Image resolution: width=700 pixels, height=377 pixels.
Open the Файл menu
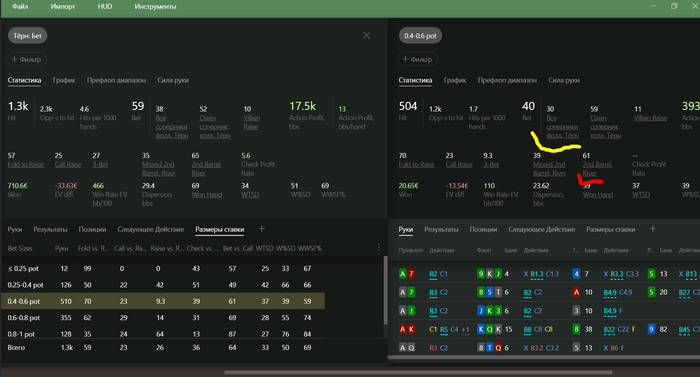[x=20, y=7]
